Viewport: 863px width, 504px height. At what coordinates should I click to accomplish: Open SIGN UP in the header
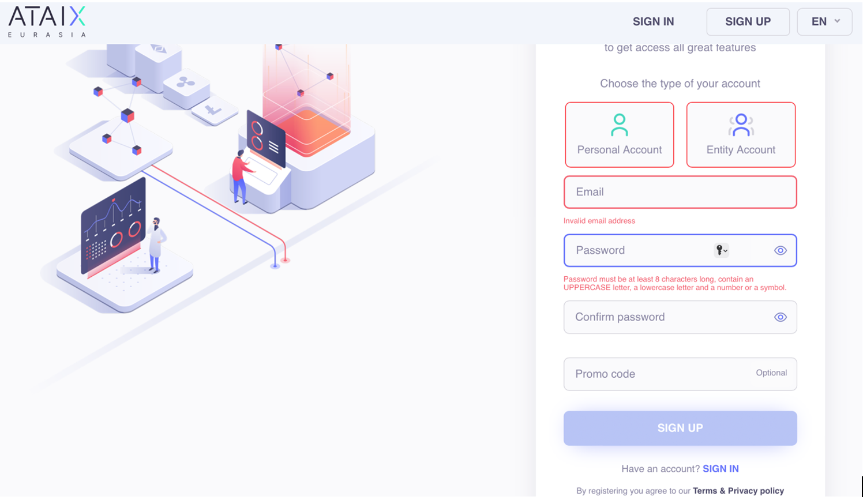pos(748,22)
